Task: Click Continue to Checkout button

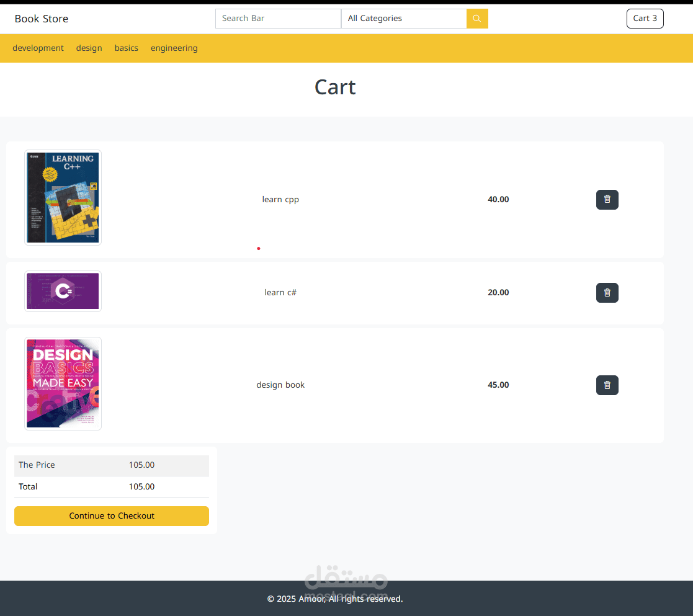Action: (112, 516)
